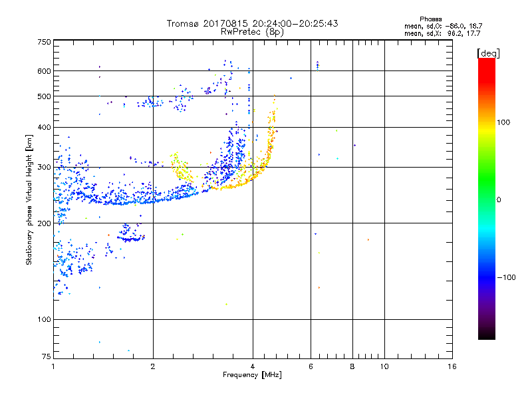
Task: Click the x-axis '2' tick label
Action: point(153,366)
